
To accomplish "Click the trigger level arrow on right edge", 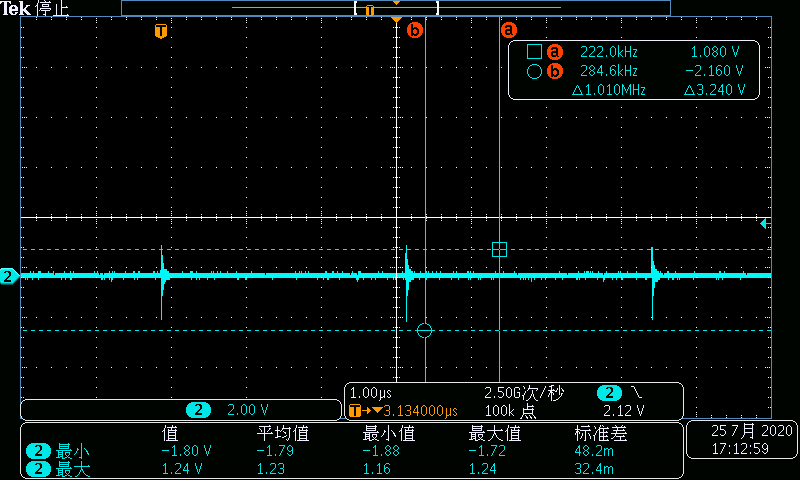I will coord(765,223).
